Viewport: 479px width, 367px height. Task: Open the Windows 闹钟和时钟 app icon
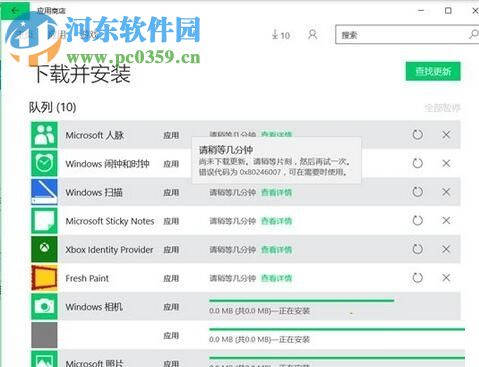coord(44,163)
